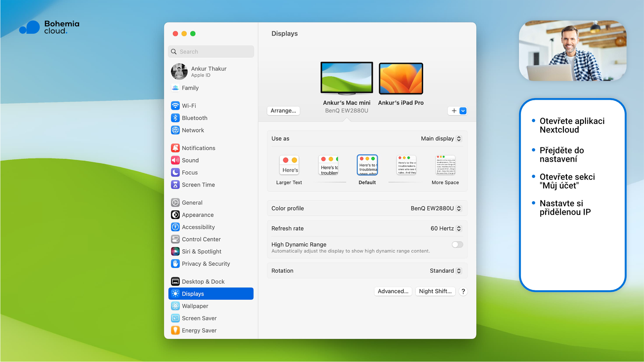Open Use as Main display dropdown

tap(441, 138)
